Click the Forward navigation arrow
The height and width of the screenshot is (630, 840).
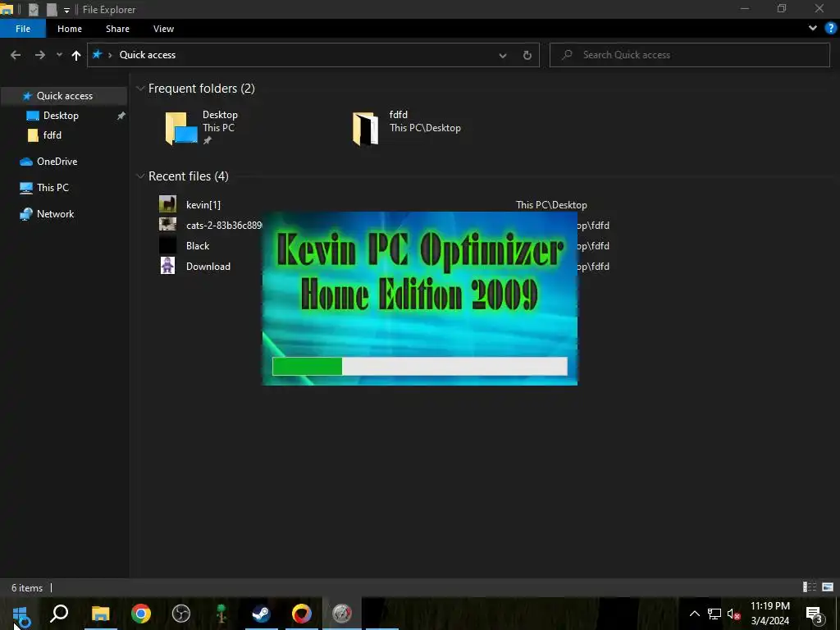tap(39, 55)
